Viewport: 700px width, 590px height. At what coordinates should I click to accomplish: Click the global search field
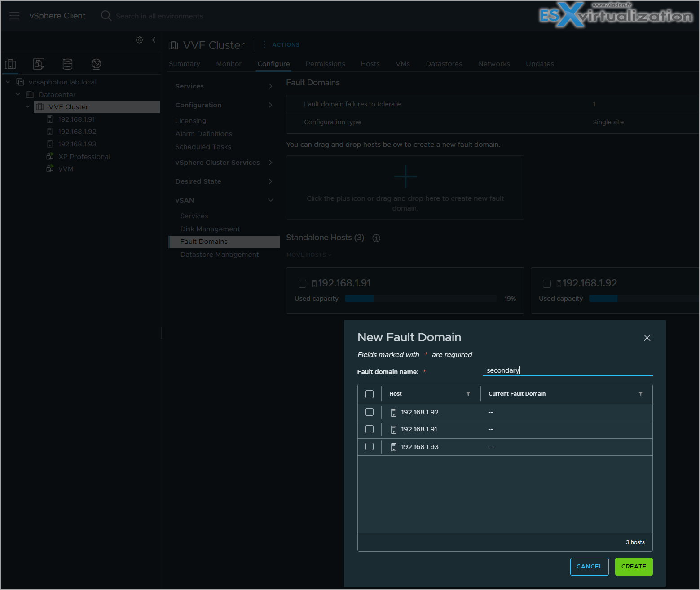159,16
